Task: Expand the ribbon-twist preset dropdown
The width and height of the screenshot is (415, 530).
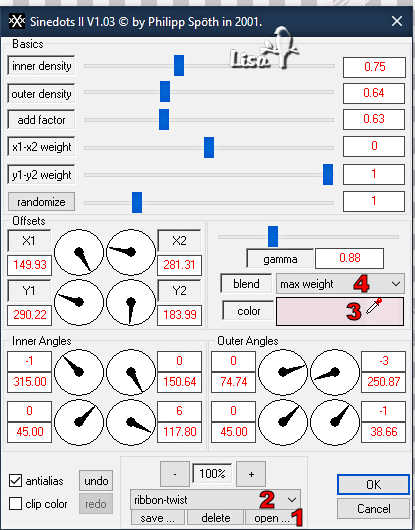Action: (x=215, y=500)
